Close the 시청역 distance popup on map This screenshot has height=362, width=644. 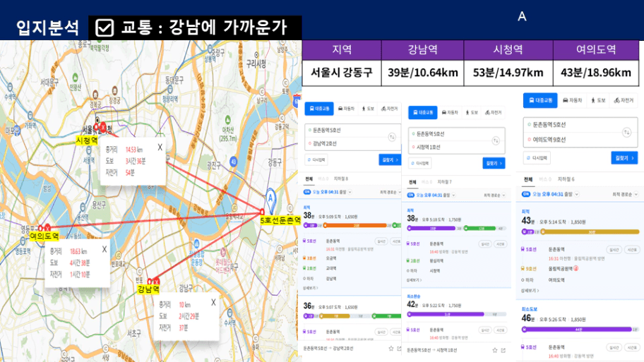pos(160,147)
